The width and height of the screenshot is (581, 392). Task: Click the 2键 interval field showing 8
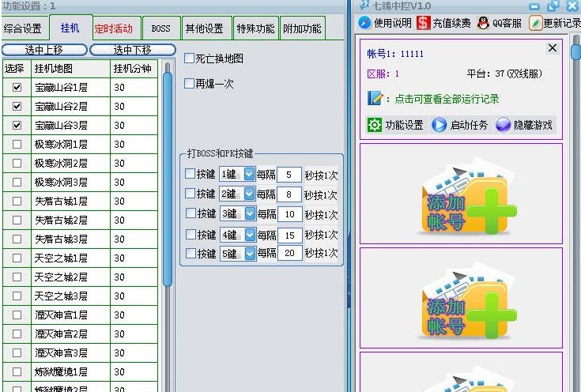289,194
